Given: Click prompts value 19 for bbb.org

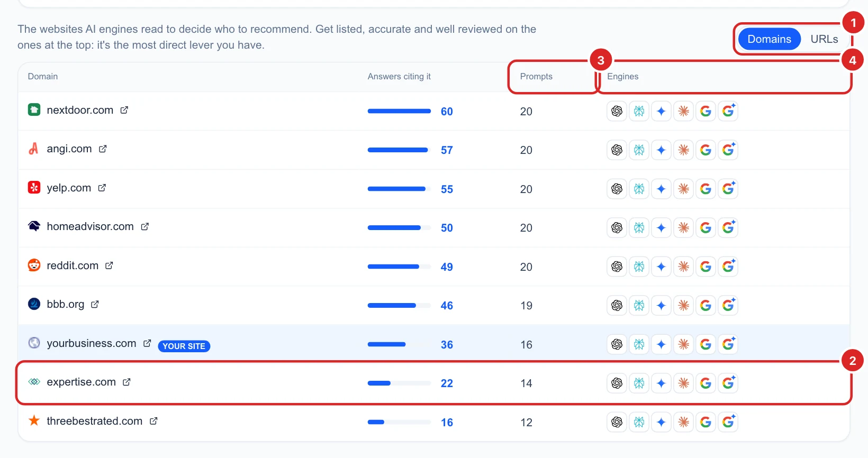Looking at the screenshot, I should point(526,306).
